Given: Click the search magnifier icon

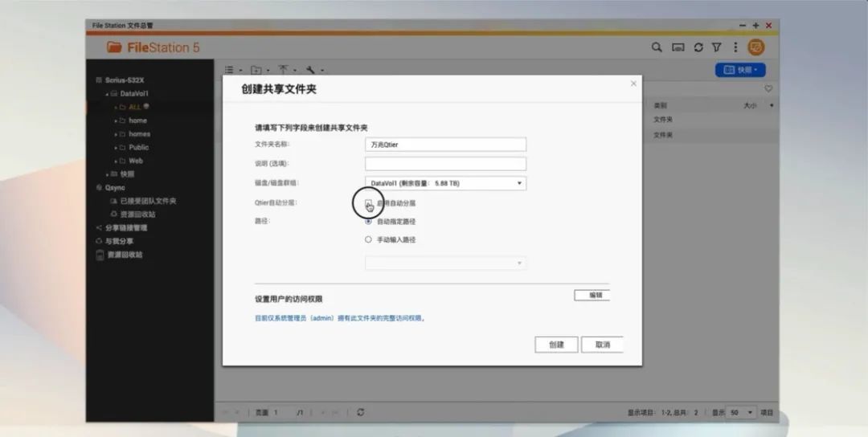Looking at the screenshot, I should tap(657, 47).
